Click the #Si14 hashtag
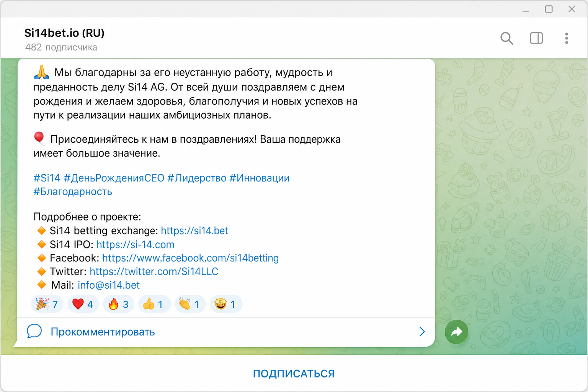The image size is (588, 392). (x=47, y=178)
